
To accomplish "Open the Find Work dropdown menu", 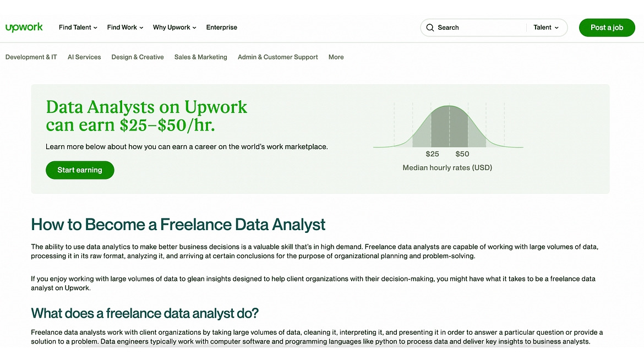I will [x=125, y=28].
